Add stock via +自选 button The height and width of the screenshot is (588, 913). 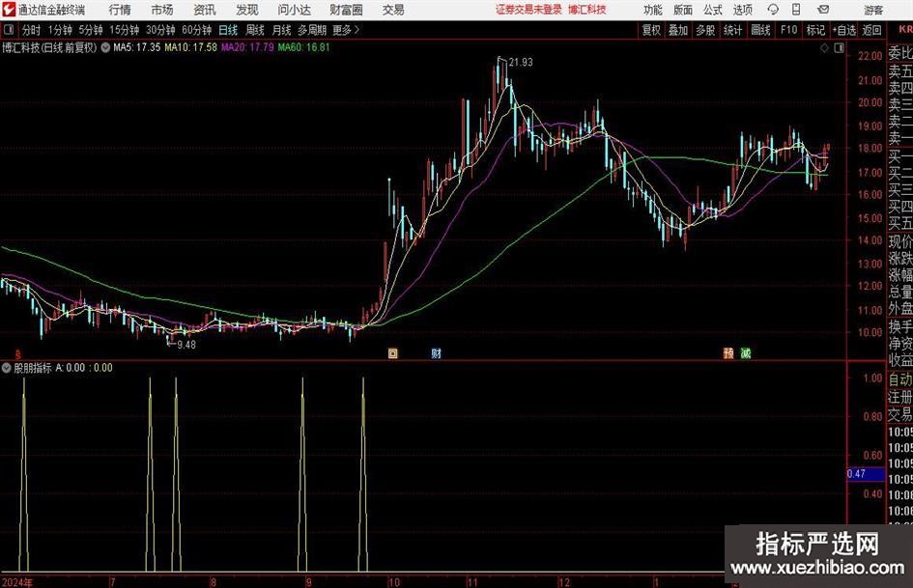pyautogui.click(x=843, y=30)
